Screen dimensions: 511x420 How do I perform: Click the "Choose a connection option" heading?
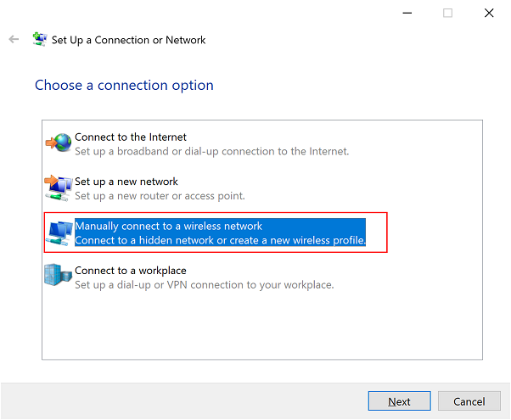tap(124, 86)
